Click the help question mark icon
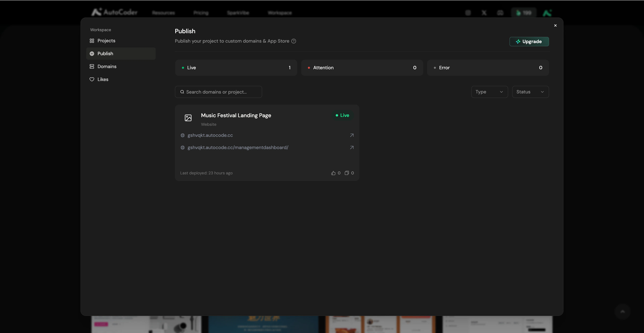644x333 pixels. [x=294, y=41]
